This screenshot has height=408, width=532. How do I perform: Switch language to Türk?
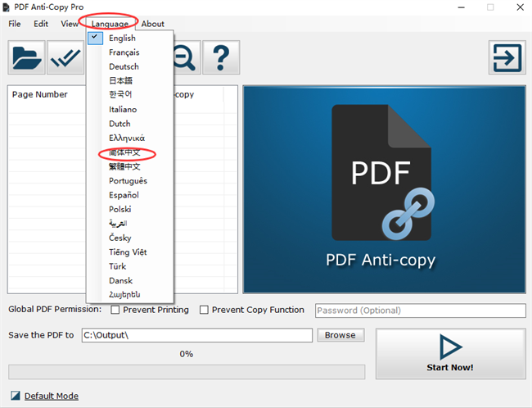click(130, 266)
